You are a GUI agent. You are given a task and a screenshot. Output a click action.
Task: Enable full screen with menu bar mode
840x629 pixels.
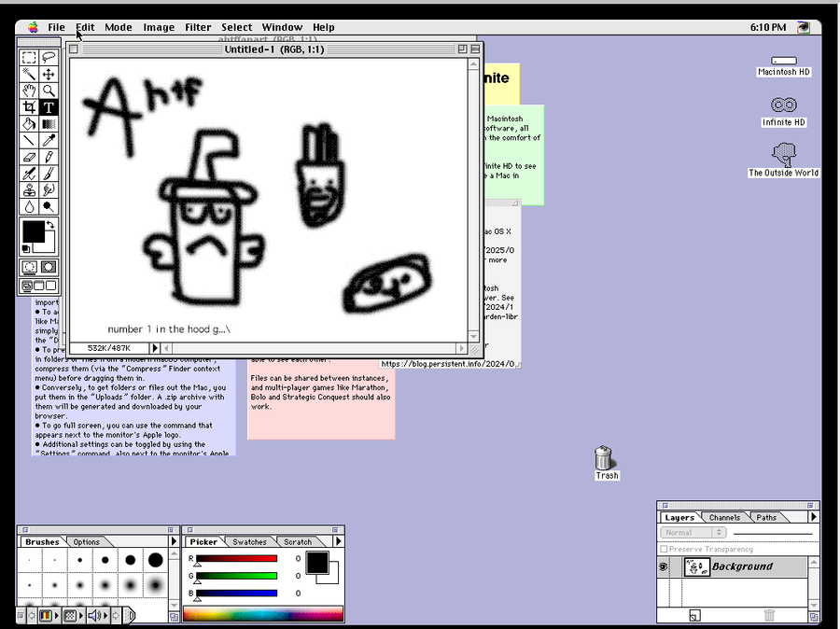pos(38,287)
